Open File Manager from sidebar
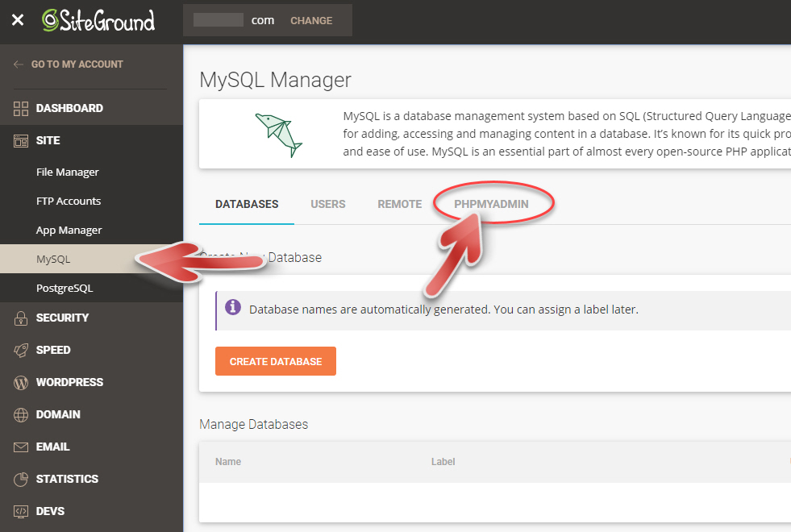Screen dimensions: 791x532 click(68, 172)
